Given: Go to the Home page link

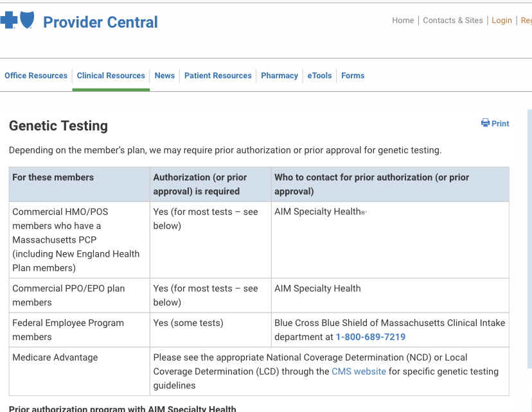Looking at the screenshot, I should tap(403, 21).
